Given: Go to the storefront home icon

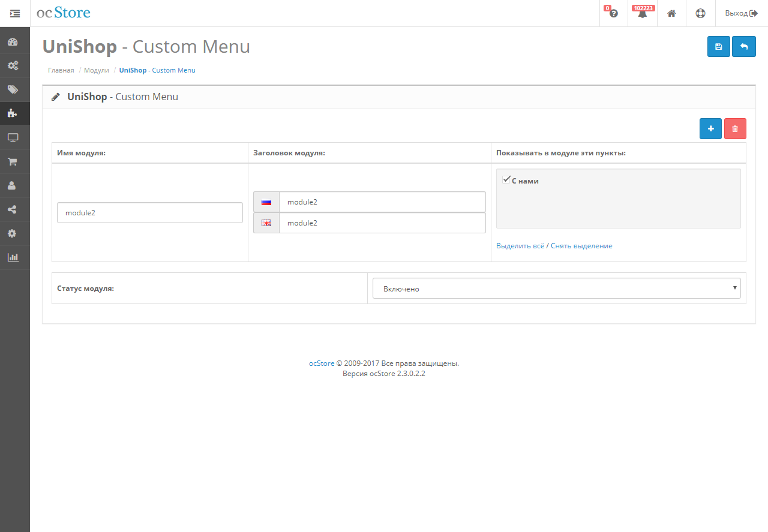Looking at the screenshot, I should (x=671, y=13).
